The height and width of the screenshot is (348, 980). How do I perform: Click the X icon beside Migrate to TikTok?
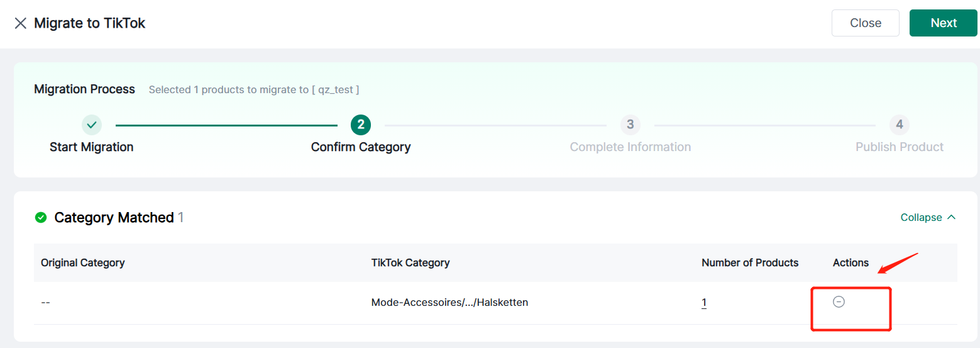[x=21, y=23]
